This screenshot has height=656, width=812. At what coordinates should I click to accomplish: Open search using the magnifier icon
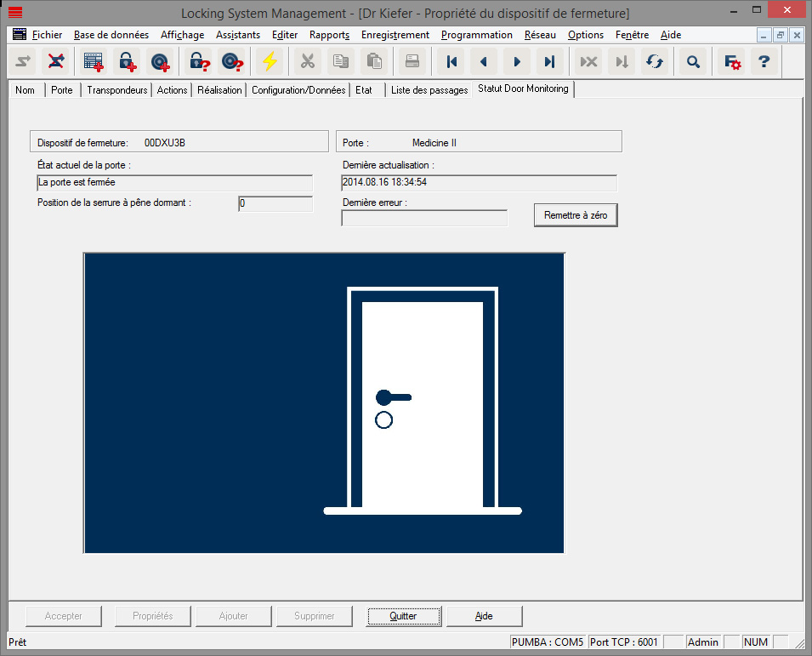[x=692, y=61]
